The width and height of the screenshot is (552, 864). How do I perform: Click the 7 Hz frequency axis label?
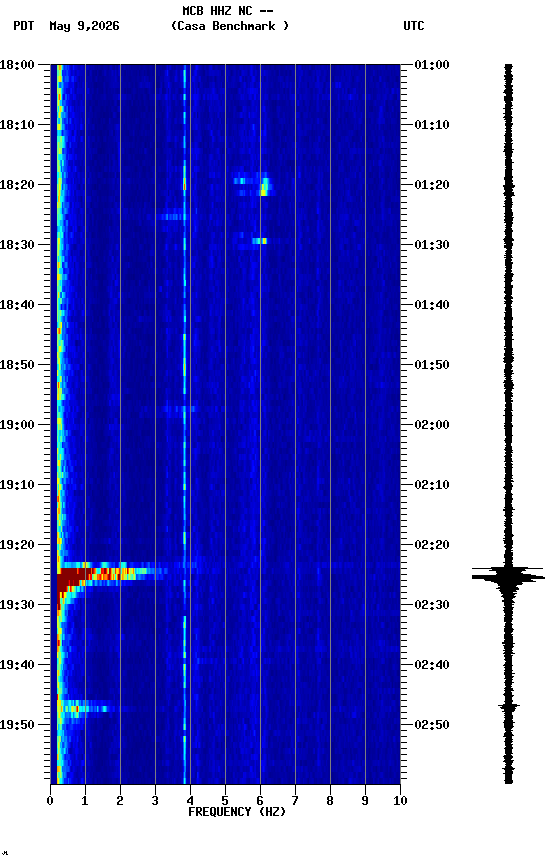tap(295, 801)
